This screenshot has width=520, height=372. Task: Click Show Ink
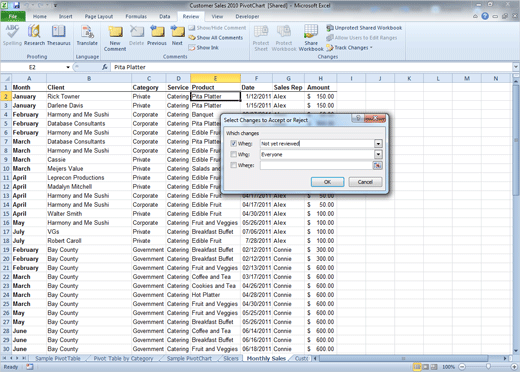203,48
